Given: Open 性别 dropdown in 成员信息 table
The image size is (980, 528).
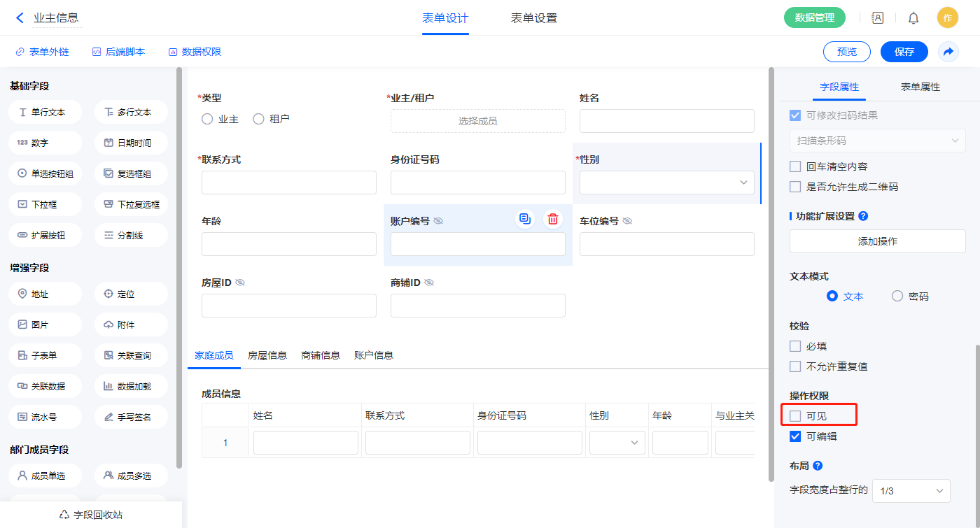Looking at the screenshot, I should (x=617, y=443).
